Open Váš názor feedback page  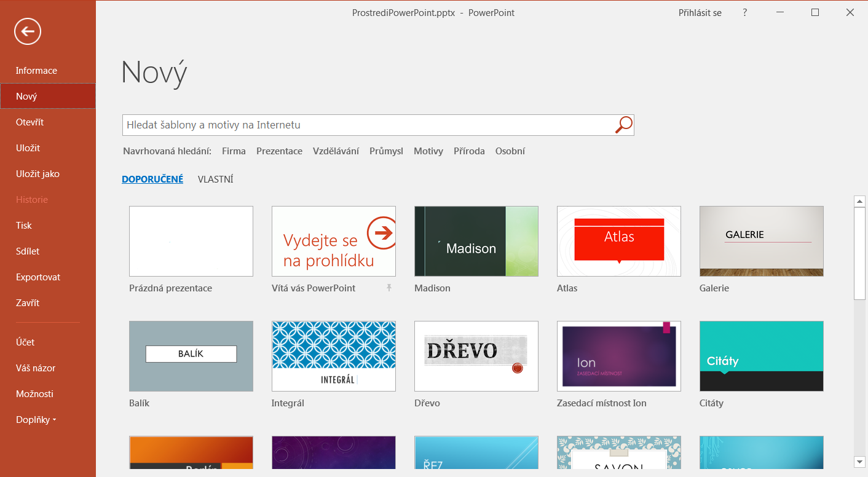(48, 368)
